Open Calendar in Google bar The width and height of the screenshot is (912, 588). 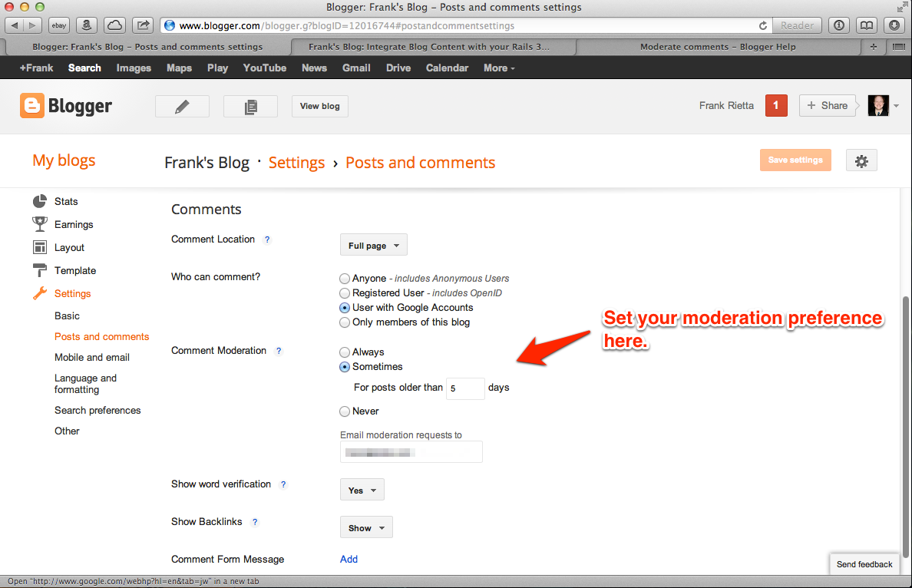coord(447,68)
